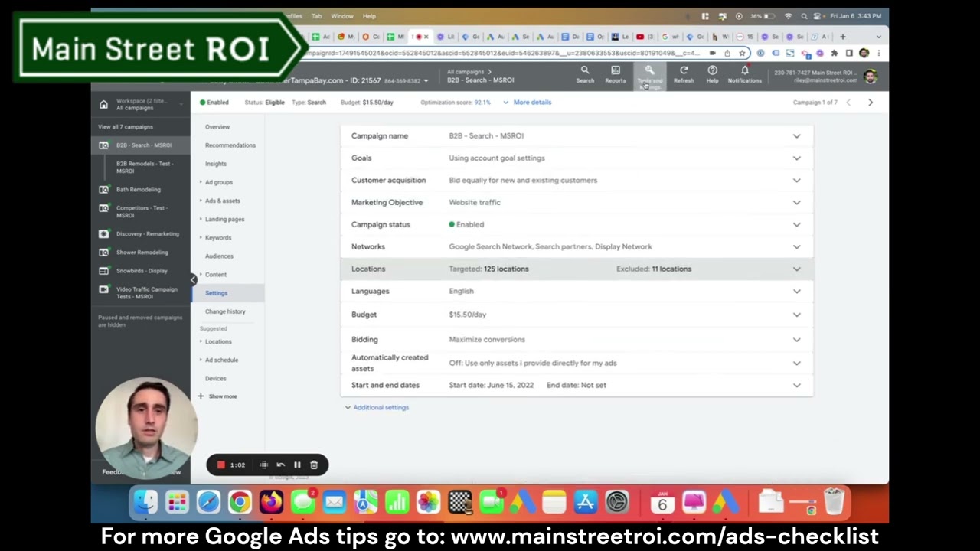
Task: Open Mail from the dock
Action: (x=334, y=502)
